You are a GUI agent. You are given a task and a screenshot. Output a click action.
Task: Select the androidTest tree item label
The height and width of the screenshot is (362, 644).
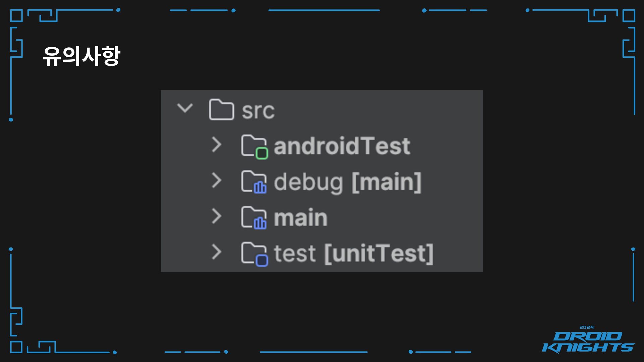(342, 146)
